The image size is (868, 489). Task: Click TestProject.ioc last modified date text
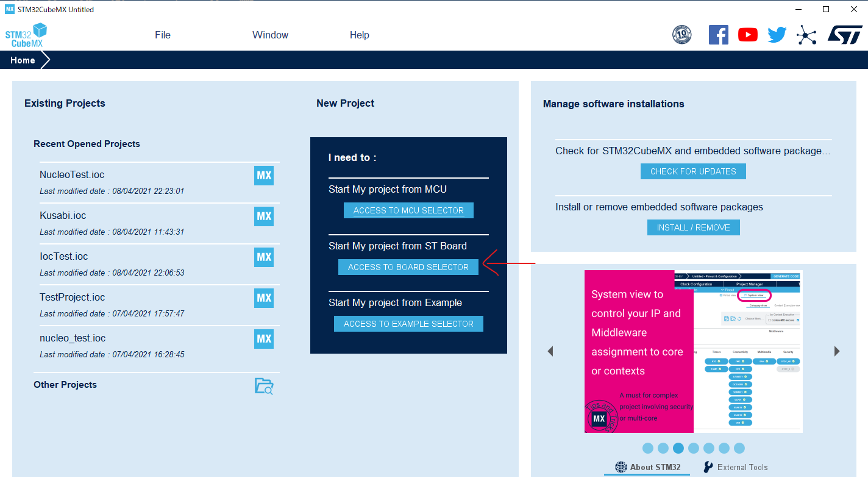click(x=112, y=313)
